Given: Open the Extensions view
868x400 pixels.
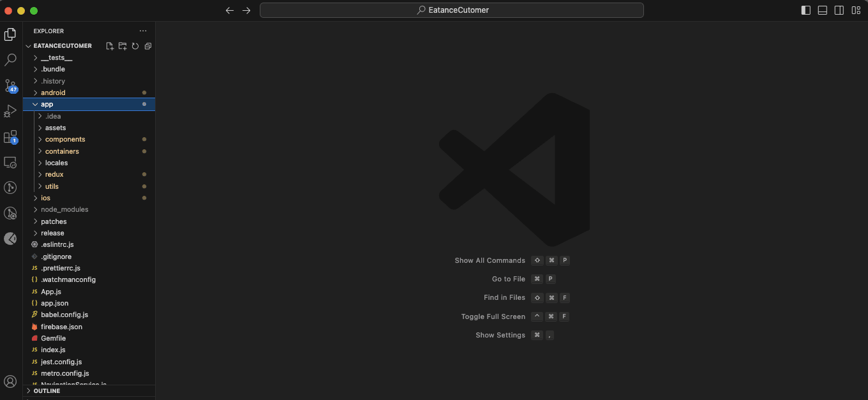Looking at the screenshot, I should [10, 137].
